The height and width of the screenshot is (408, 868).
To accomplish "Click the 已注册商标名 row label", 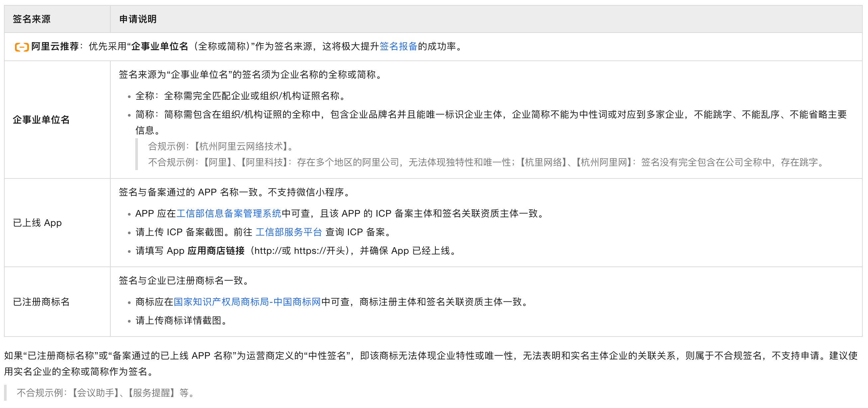I will point(41,302).
